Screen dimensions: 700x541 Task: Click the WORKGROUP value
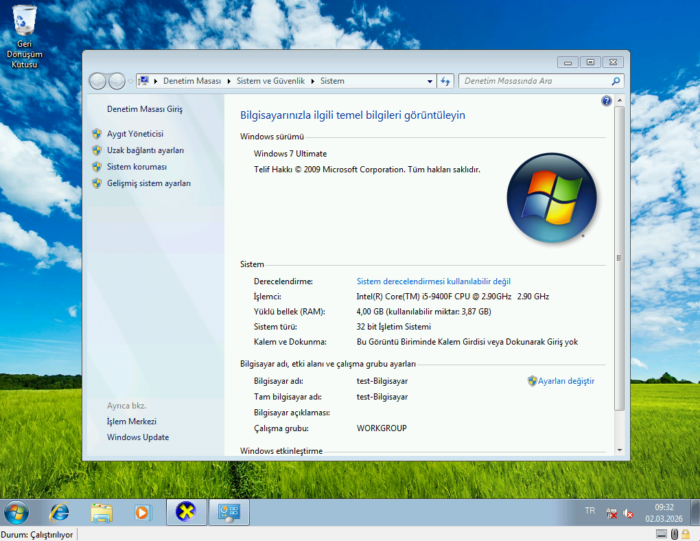[382, 428]
